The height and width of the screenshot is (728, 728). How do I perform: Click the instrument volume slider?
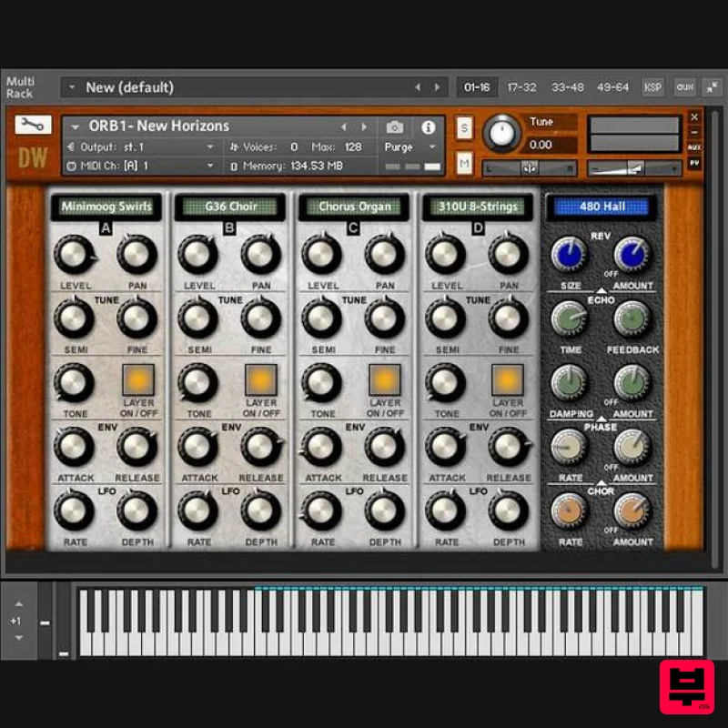click(633, 166)
